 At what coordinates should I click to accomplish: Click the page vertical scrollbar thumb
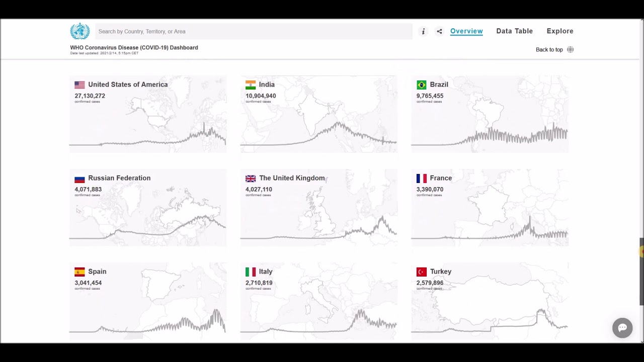[641, 271]
